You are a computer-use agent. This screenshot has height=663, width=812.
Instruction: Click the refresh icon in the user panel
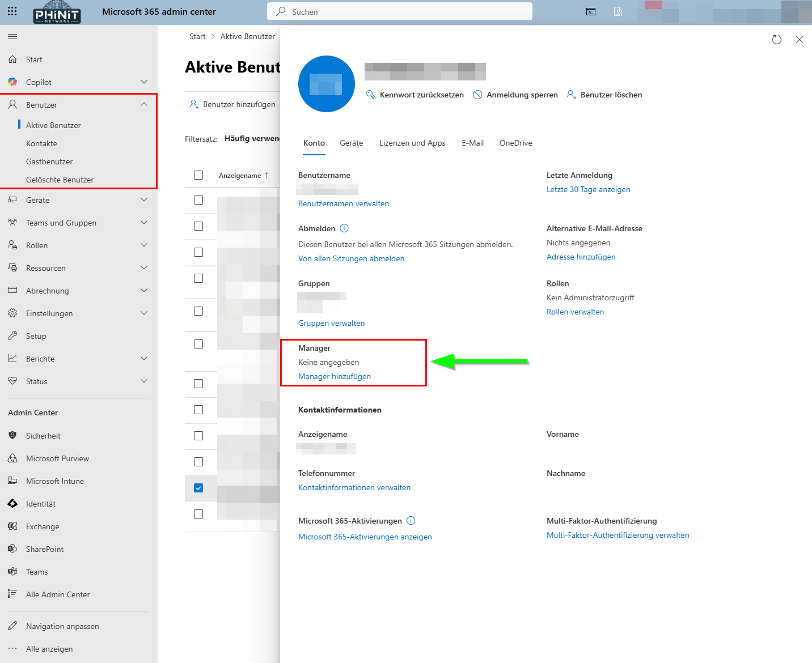(x=777, y=40)
